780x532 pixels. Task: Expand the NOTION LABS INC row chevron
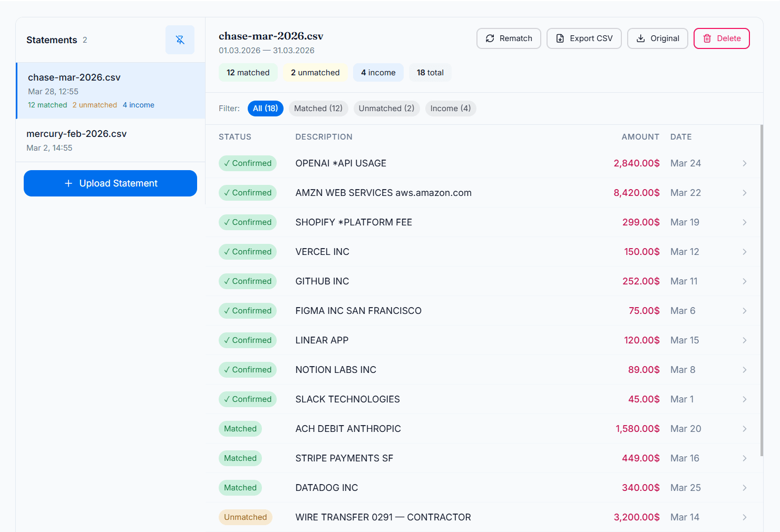[744, 370]
